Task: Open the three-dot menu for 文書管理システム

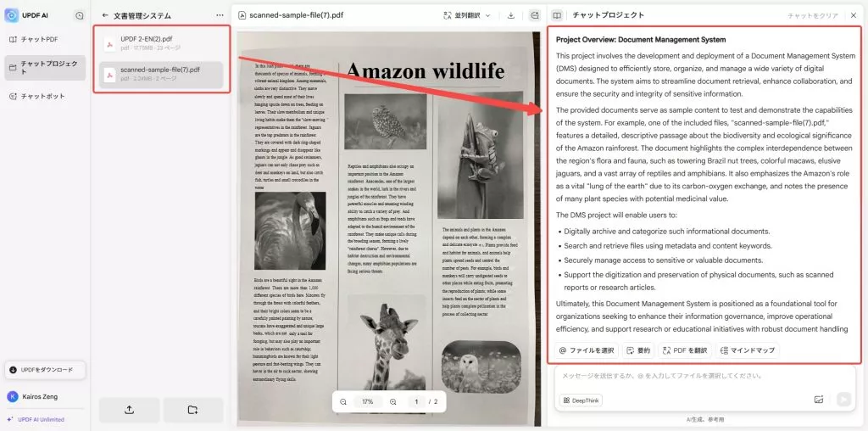Action: [x=220, y=15]
